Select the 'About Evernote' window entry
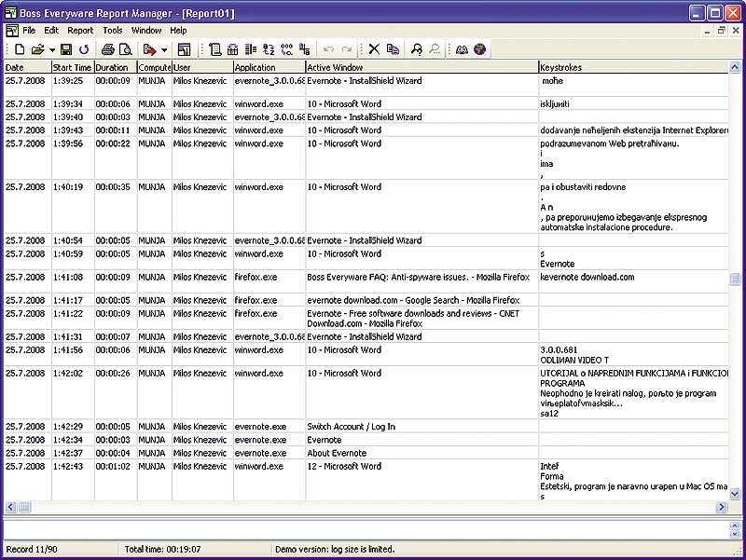 [337, 453]
